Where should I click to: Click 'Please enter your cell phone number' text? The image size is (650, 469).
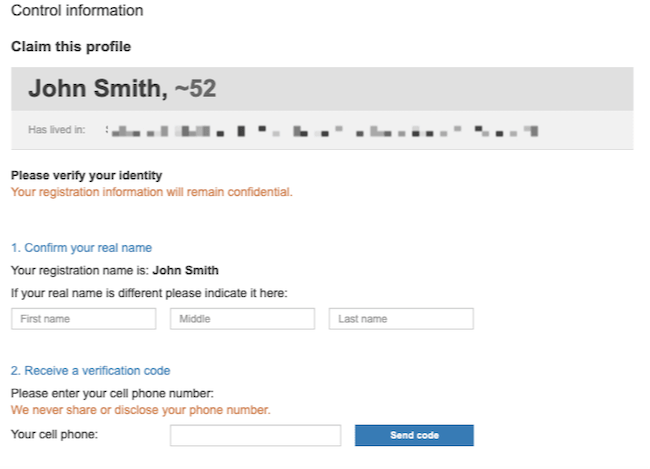click(x=112, y=393)
